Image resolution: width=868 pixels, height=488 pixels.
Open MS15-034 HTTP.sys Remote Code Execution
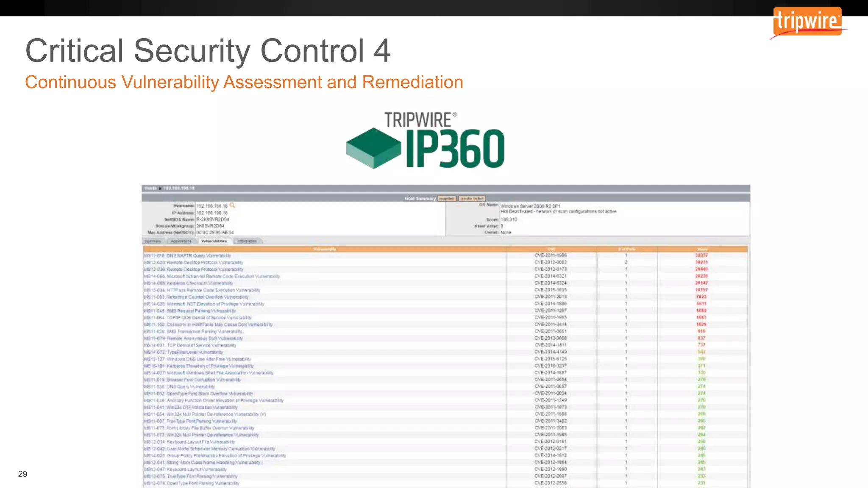pyautogui.click(x=202, y=290)
